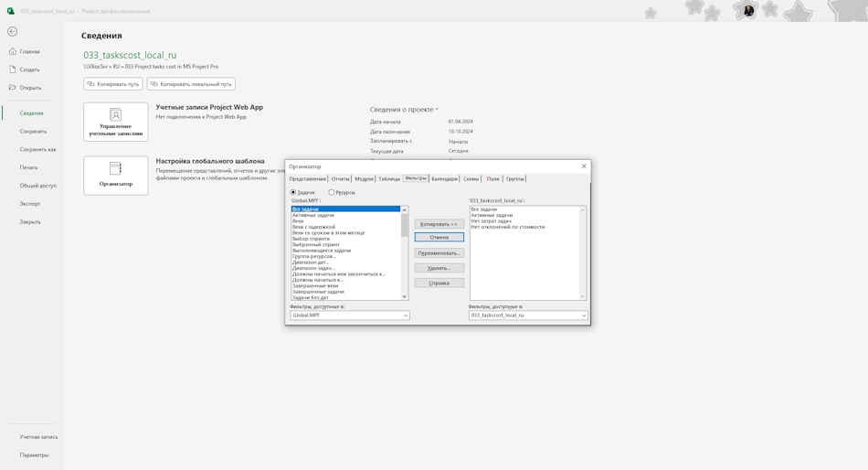868x470 pixels.
Task: Switch to the Схемы tab
Action: [x=471, y=179]
